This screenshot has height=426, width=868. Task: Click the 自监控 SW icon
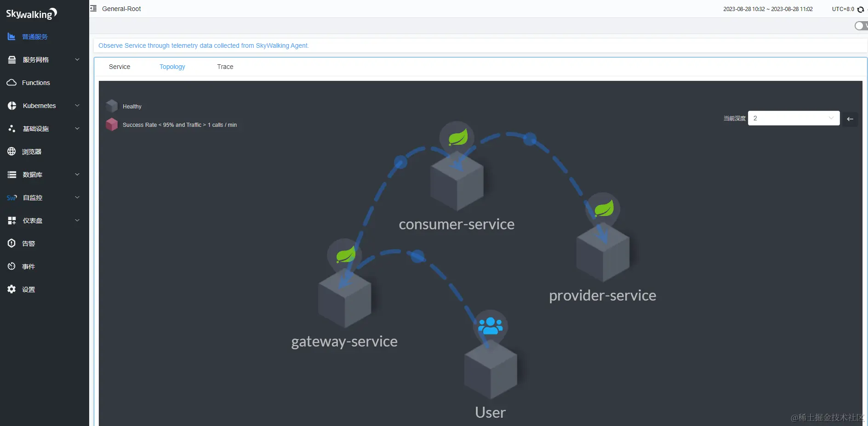pos(12,198)
